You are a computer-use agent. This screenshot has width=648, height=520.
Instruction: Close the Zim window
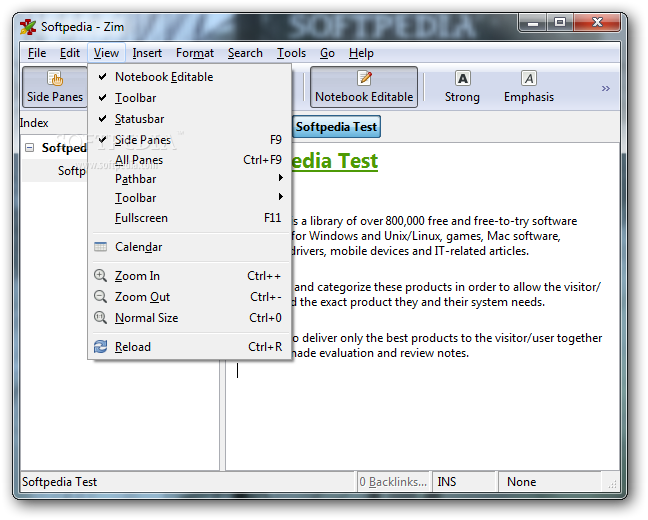597,23
